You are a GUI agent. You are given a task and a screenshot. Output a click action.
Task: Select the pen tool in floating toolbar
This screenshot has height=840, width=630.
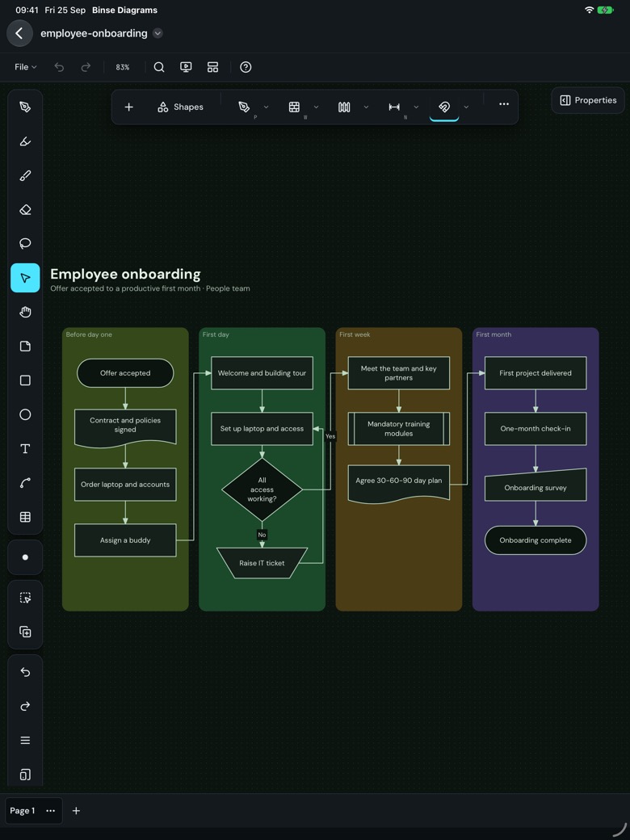tap(244, 107)
